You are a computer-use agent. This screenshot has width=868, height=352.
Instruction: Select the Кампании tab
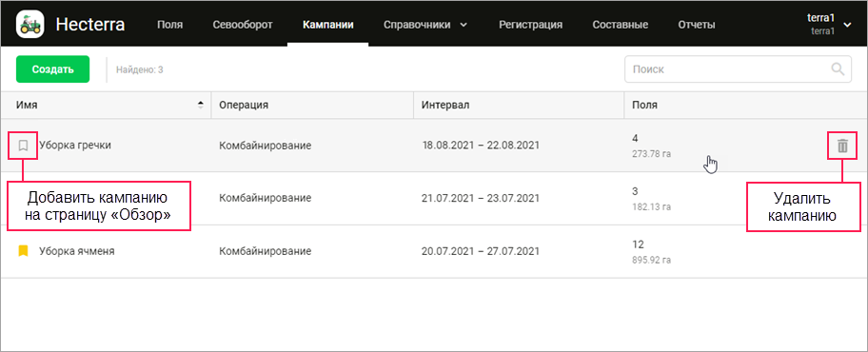tap(328, 25)
